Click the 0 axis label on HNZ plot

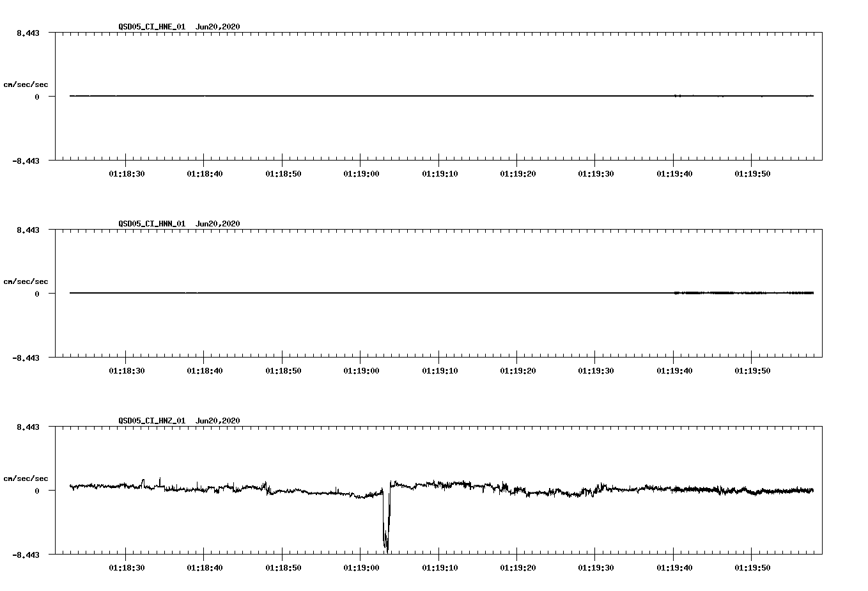37,491
